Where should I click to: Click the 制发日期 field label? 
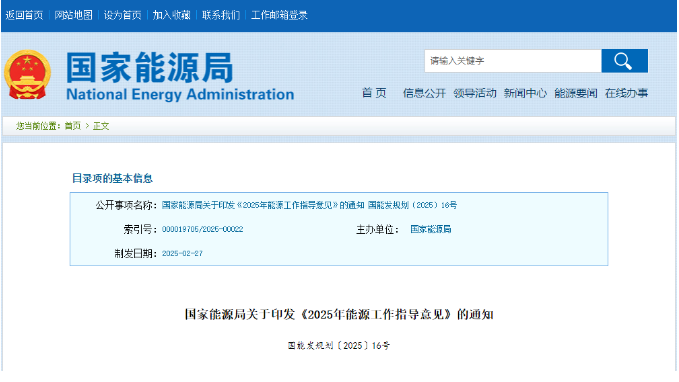click(x=136, y=254)
